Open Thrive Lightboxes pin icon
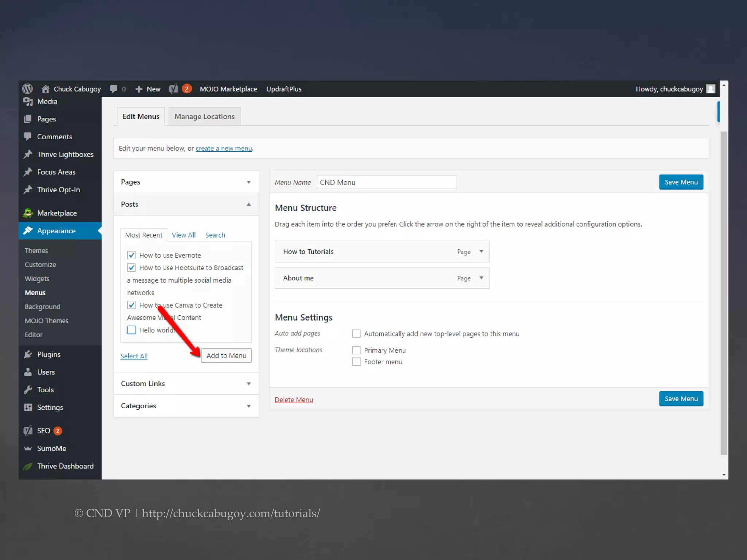 click(x=28, y=154)
